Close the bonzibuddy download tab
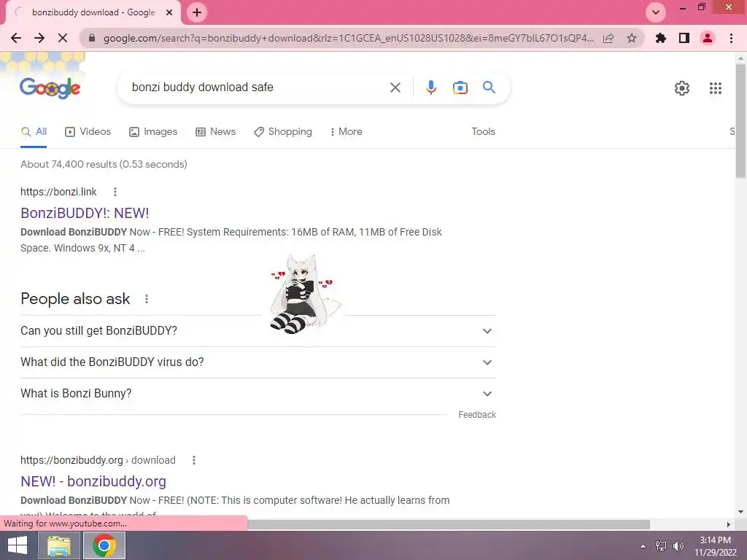Viewport: 747px width, 560px height. [x=169, y=12]
